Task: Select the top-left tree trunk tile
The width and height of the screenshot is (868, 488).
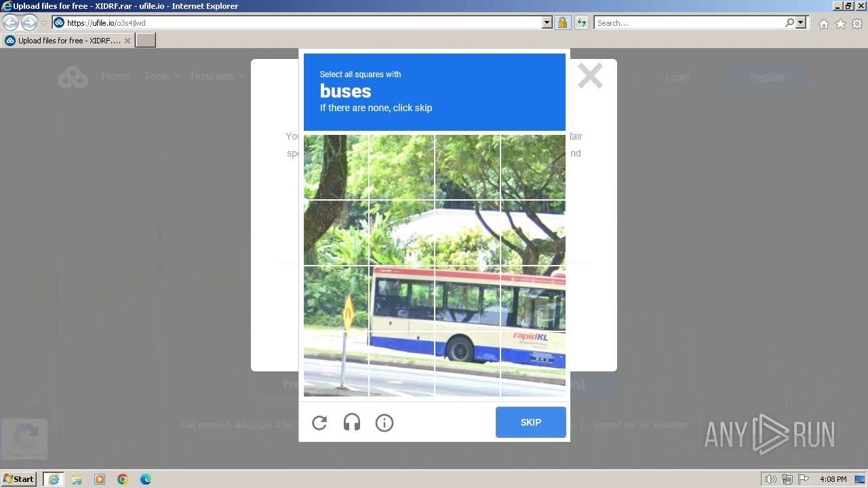Action: coord(336,167)
